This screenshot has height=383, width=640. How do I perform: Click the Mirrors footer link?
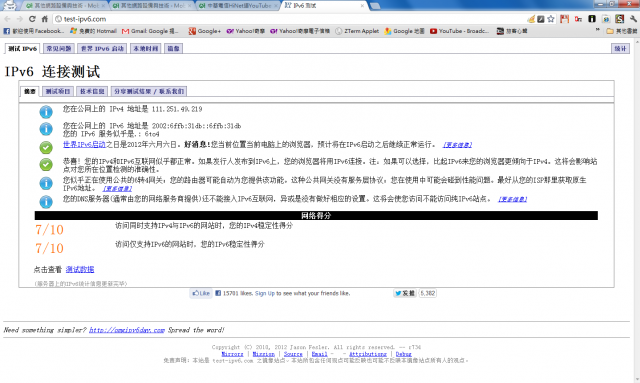point(232,354)
